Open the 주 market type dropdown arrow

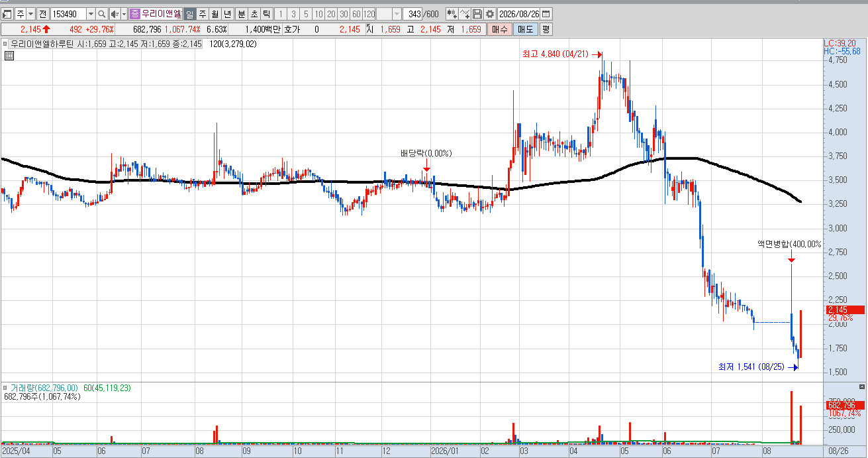30,14
